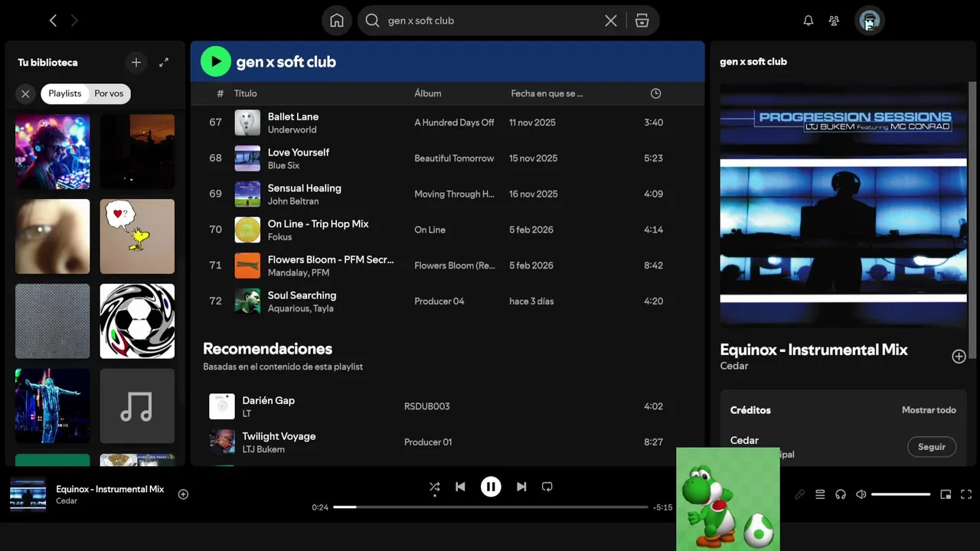The height and width of the screenshot is (551, 980).
Task: Toggle shuffle playback
Action: point(434,487)
